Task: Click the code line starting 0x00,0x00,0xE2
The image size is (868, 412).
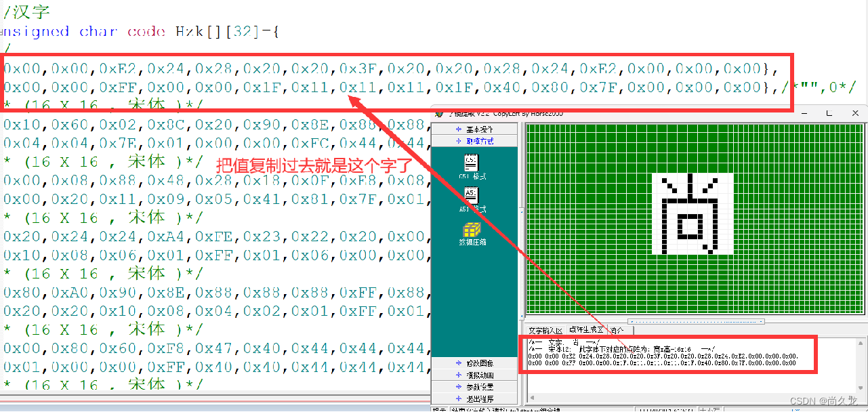Action: point(390,68)
